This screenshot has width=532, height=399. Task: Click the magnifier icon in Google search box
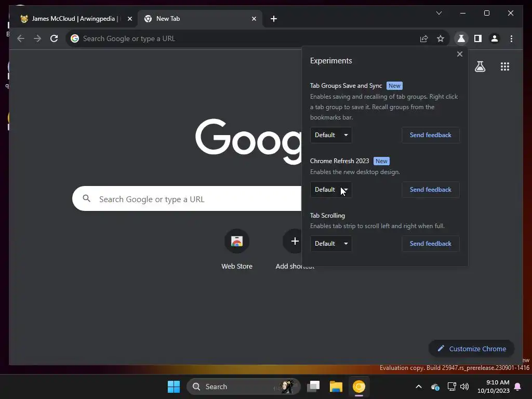click(x=87, y=198)
